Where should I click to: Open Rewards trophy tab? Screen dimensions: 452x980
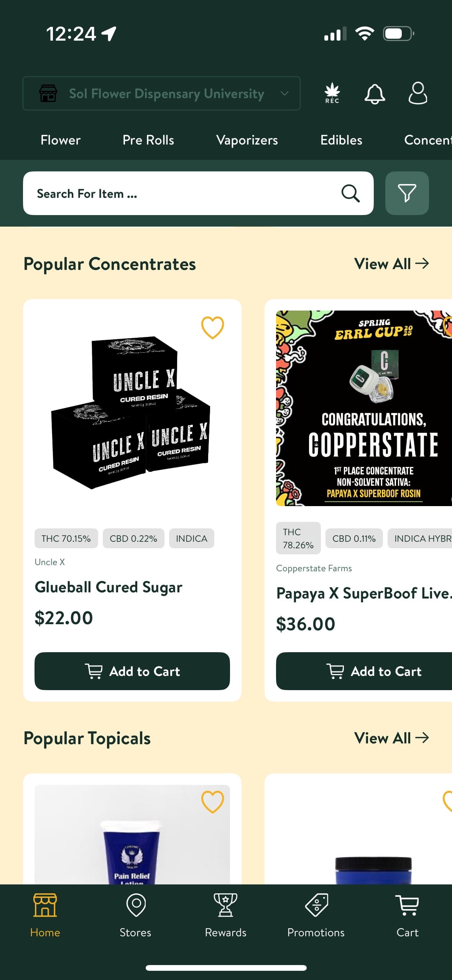coord(225,915)
